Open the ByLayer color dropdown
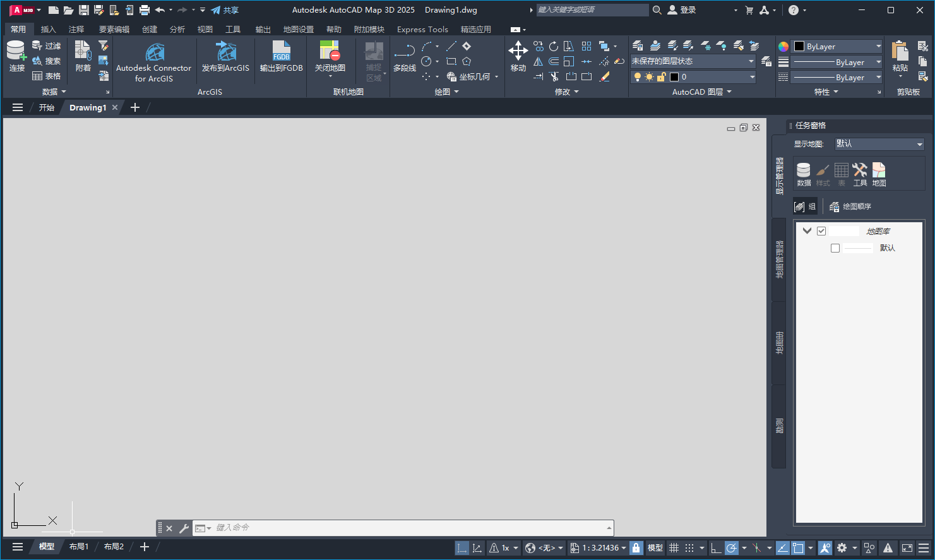 tap(837, 46)
